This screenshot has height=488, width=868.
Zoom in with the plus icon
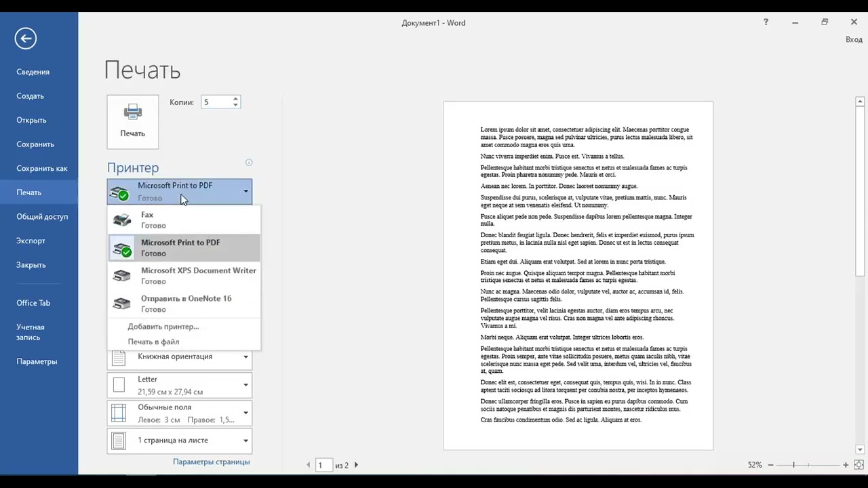coord(846,465)
